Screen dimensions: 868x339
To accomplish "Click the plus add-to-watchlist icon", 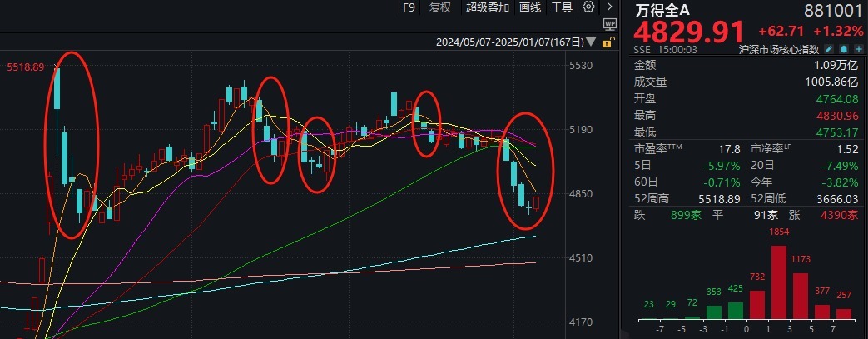I will point(857,49).
